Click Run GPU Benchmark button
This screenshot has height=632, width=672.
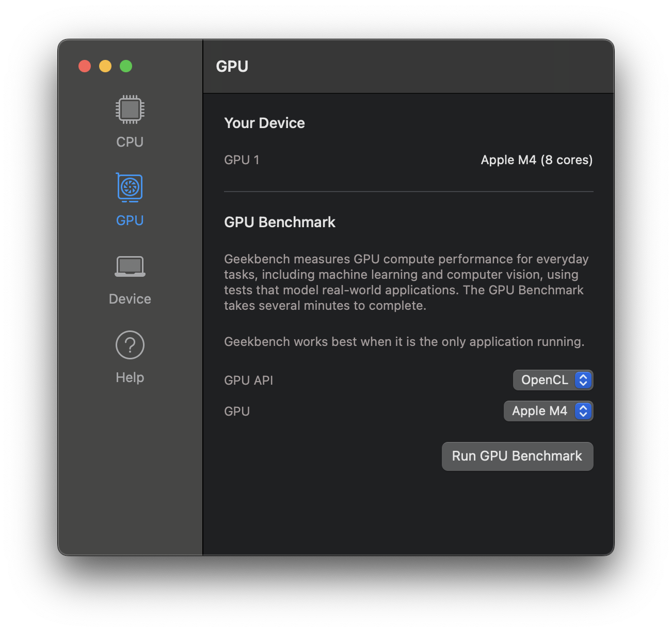pyautogui.click(x=517, y=456)
